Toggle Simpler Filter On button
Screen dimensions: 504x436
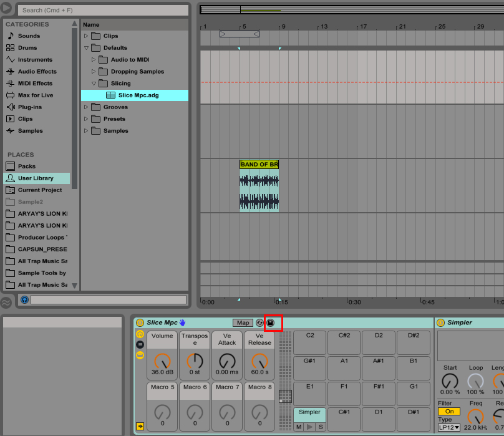(x=448, y=411)
